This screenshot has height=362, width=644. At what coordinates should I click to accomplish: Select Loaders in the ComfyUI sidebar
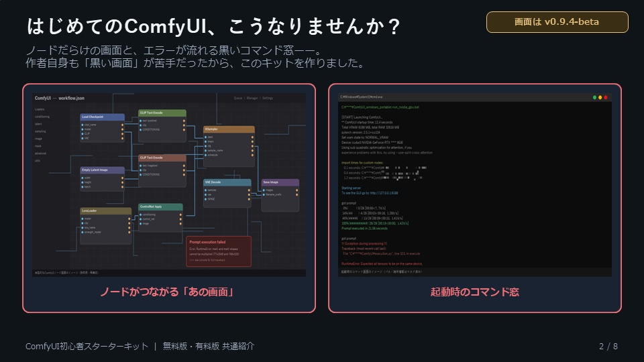point(40,109)
